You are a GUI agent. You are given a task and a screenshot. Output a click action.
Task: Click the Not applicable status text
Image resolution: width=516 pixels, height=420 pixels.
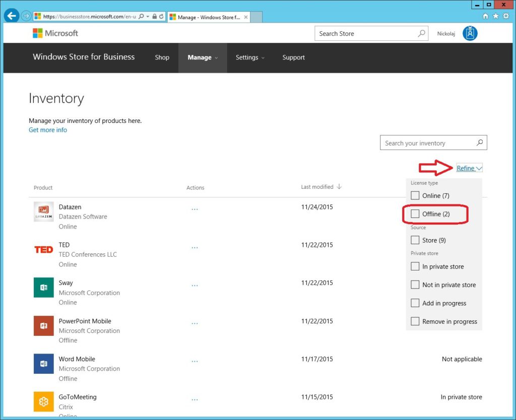[462, 359]
